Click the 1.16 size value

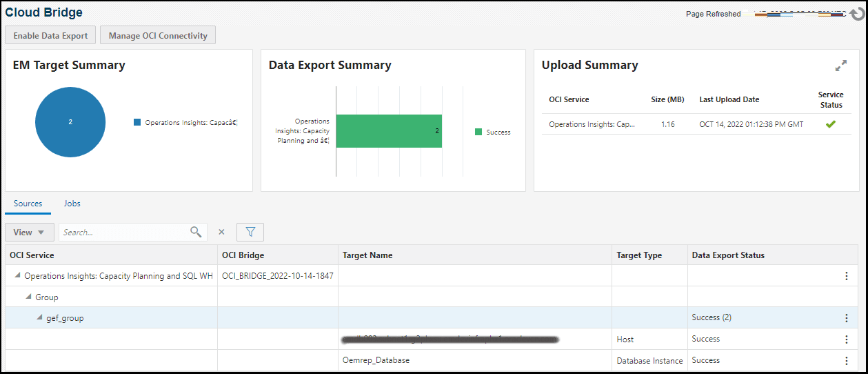[667, 125]
